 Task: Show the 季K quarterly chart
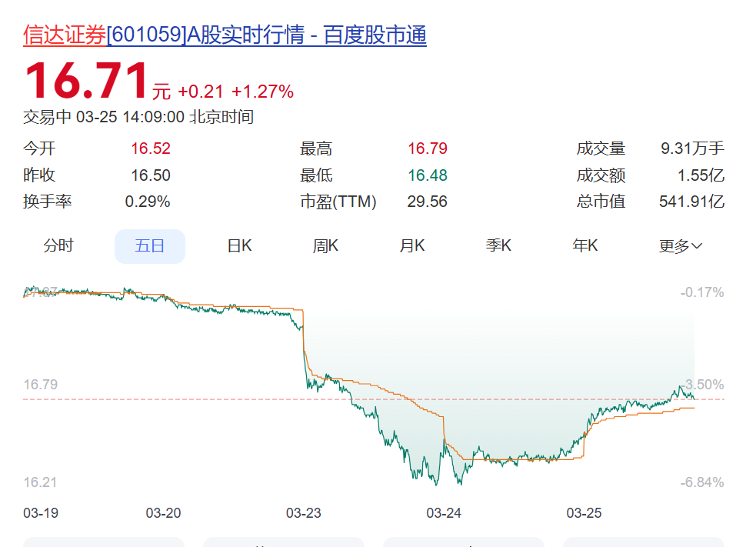498,246
